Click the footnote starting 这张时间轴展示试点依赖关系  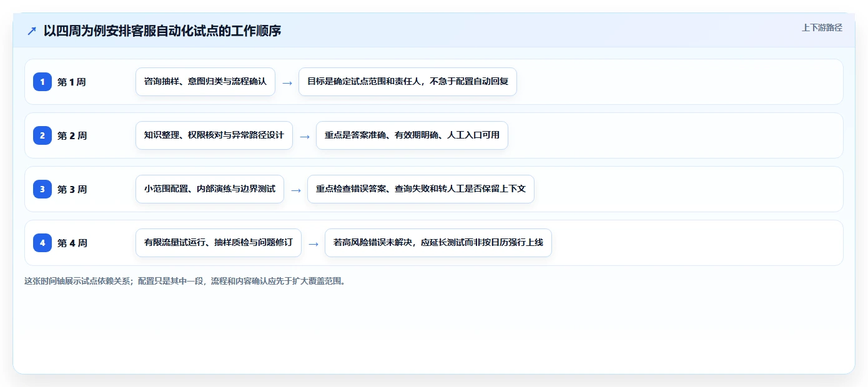coord(185,281)
